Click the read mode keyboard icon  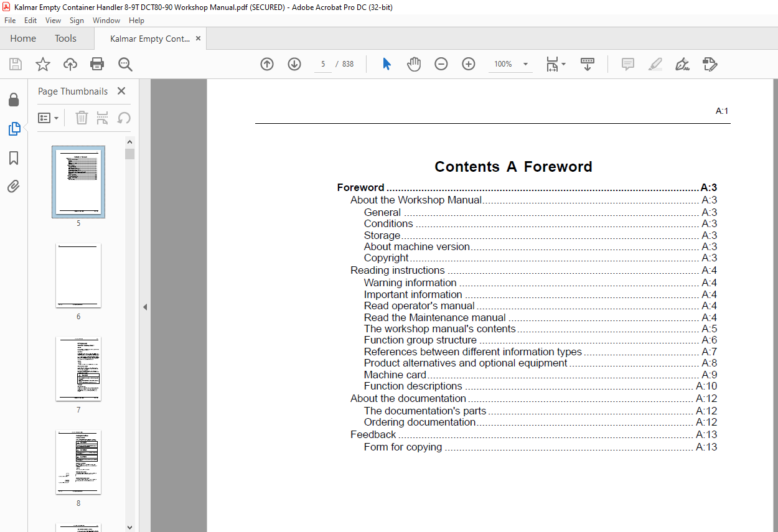pos(588,64)
